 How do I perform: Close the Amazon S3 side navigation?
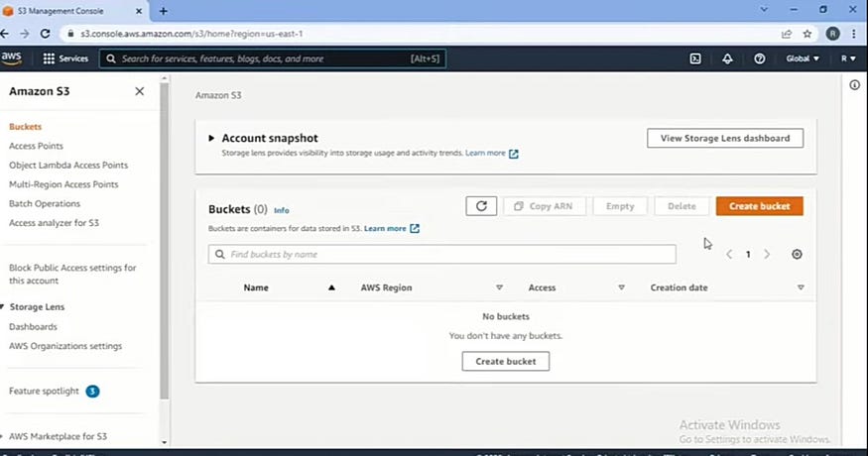pyautogui.click(x=140, y=91)
